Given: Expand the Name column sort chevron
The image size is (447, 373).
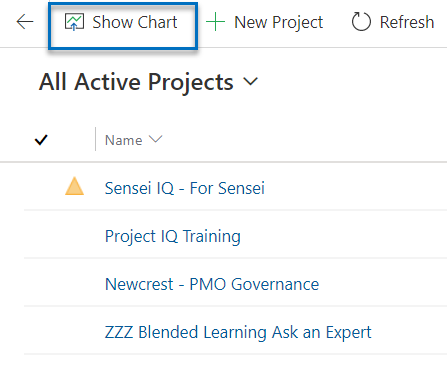Looking at the screenshot, I should coord(156,139).
